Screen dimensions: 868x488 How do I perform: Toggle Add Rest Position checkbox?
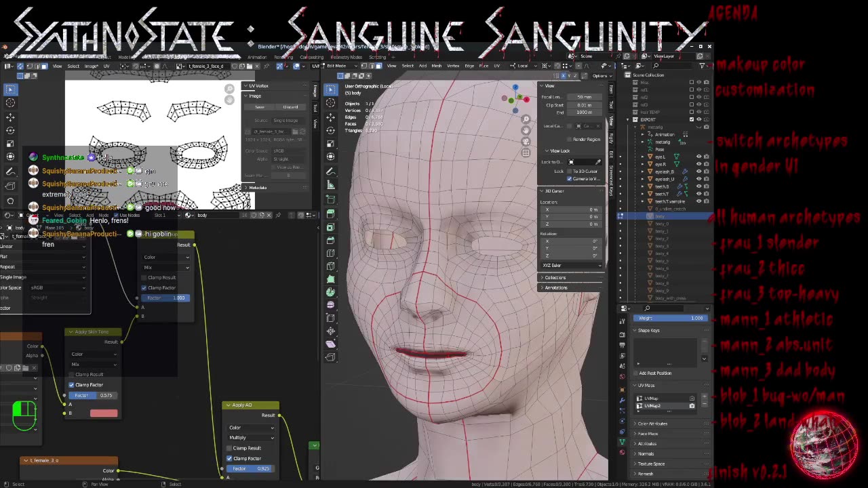point(636,373)
